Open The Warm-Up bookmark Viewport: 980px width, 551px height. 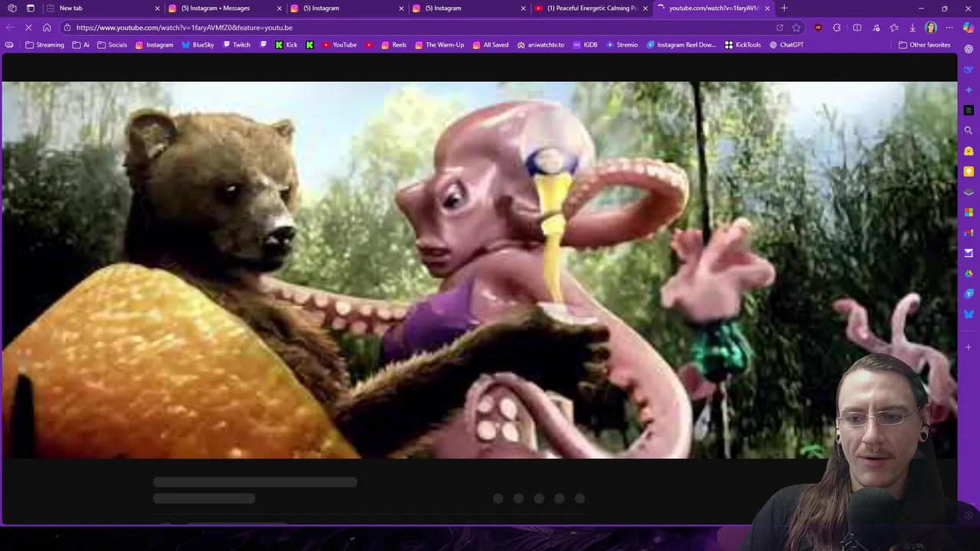point(439,44)
